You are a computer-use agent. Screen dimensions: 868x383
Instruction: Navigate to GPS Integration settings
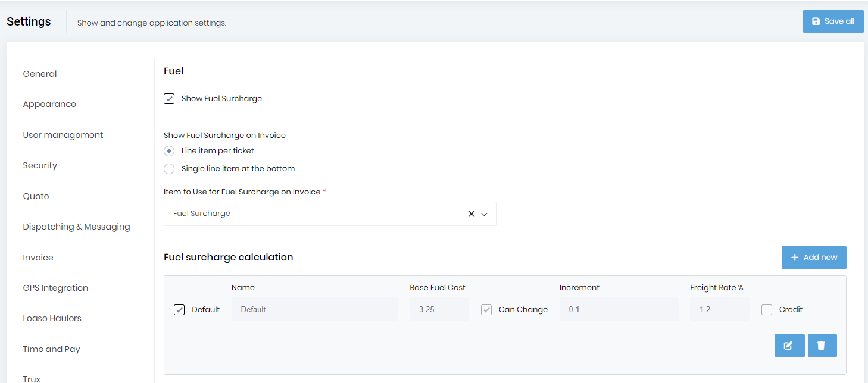tap(55, 287)
